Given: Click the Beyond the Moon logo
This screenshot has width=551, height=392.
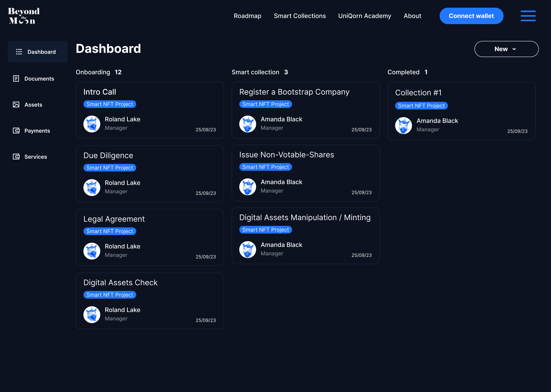Looking at the screenshot, I should tap(24, 16).
